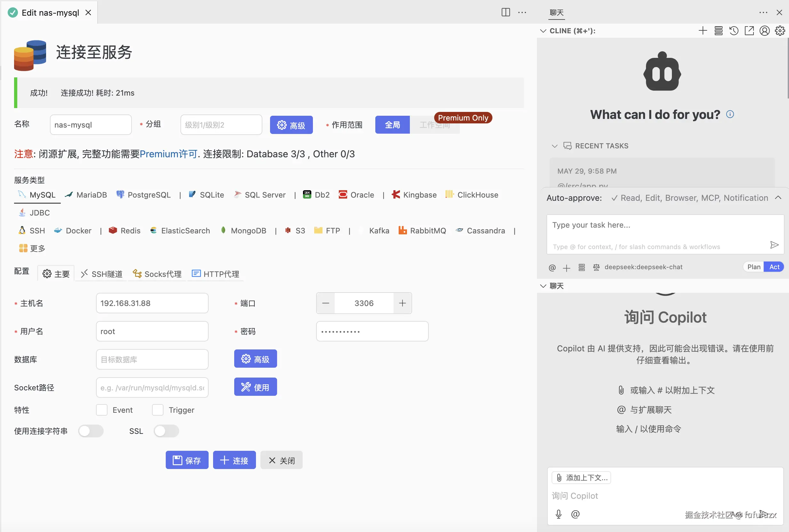Click split editor icon in tab bar
This screenshot has height=532, width=789.
(506, 12)
